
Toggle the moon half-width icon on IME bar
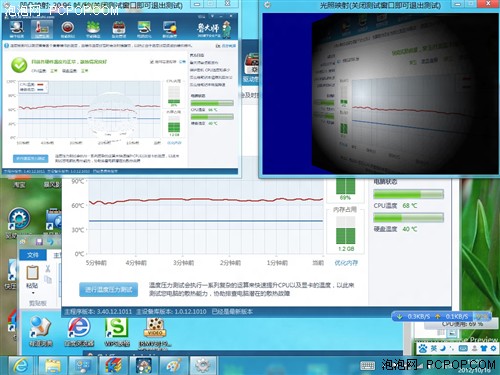443,349
